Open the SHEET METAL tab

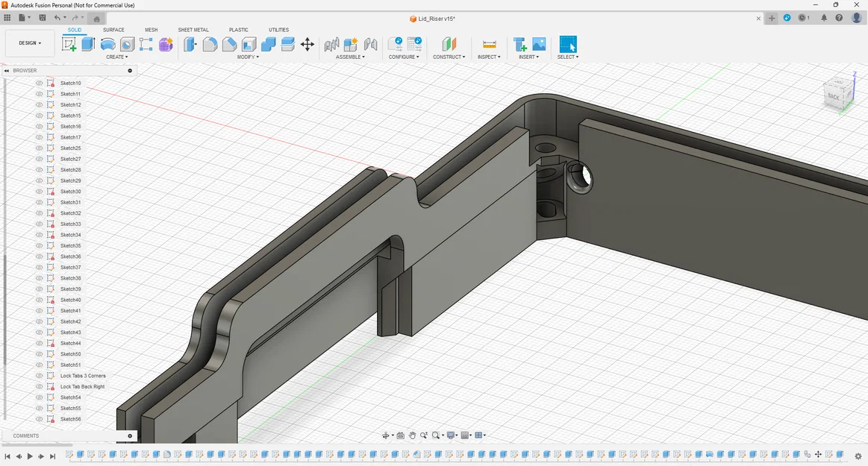coord(193,30)
